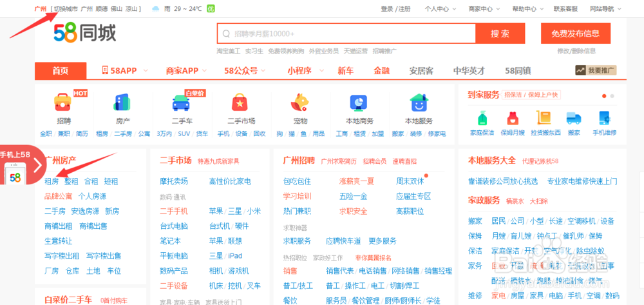
Task: Click the 修改/删除信息 link
Action: point(576,51)
